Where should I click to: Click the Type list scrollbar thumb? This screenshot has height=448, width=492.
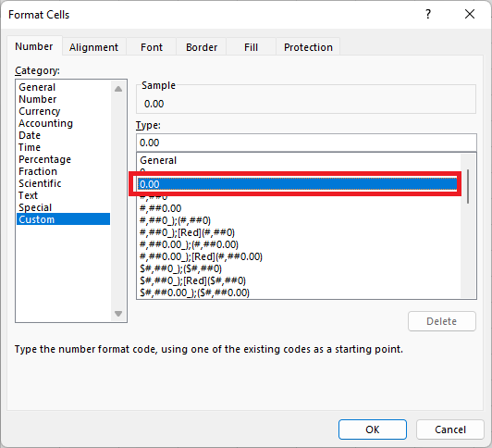(468, 186)
